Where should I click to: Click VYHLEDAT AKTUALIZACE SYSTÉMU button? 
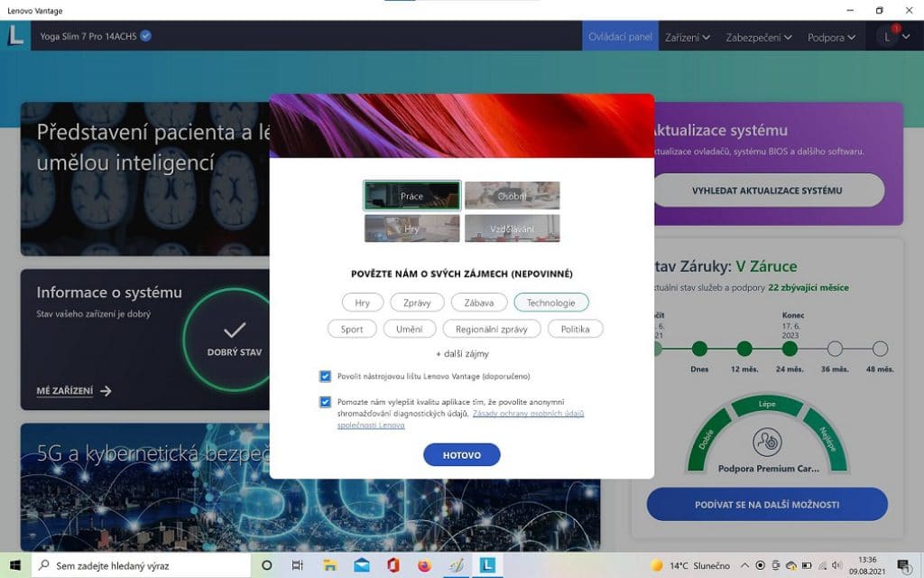click(767, 190)
